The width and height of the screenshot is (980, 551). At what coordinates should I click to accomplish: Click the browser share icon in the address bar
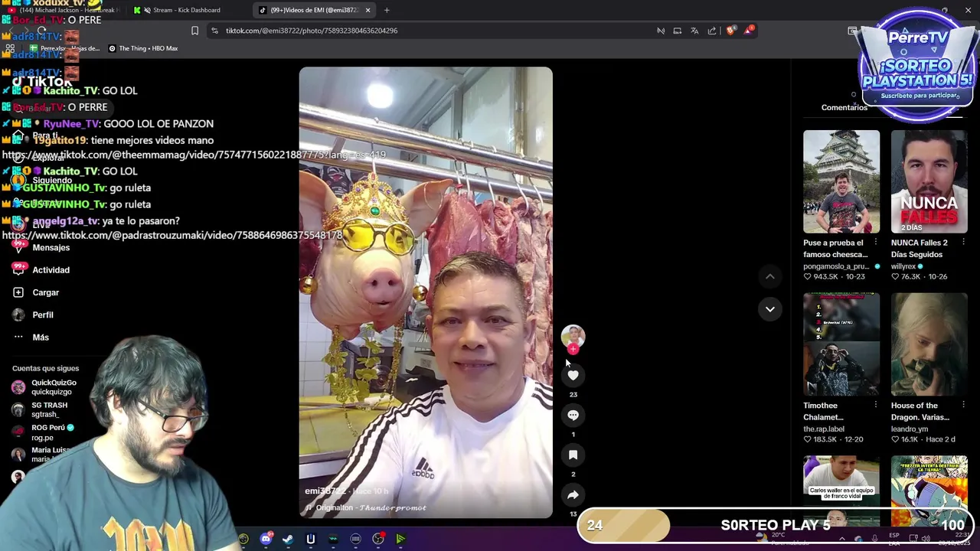click(x=712, y=31)
